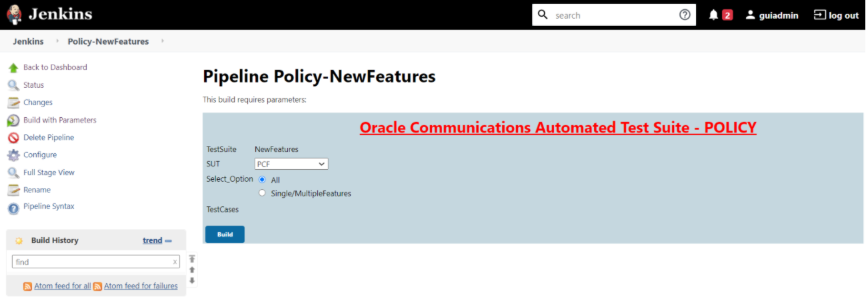Open the Configure link
The width and height of the screenshot is (868, 297).
(40, 154)
